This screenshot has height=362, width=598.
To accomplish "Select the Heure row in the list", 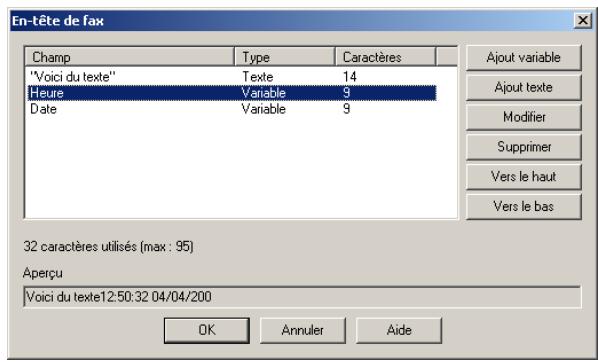I will [x=232, y=93].
